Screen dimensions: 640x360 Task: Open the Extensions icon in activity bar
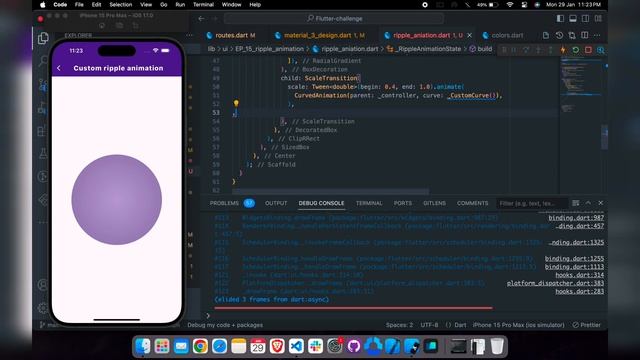tap(42, 131)
